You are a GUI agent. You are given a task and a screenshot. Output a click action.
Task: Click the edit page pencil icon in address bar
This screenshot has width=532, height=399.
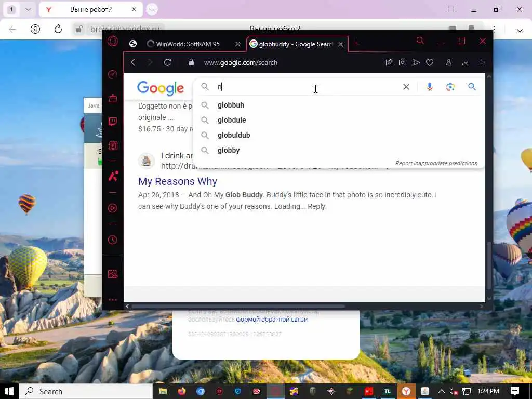tap(389, 62)
